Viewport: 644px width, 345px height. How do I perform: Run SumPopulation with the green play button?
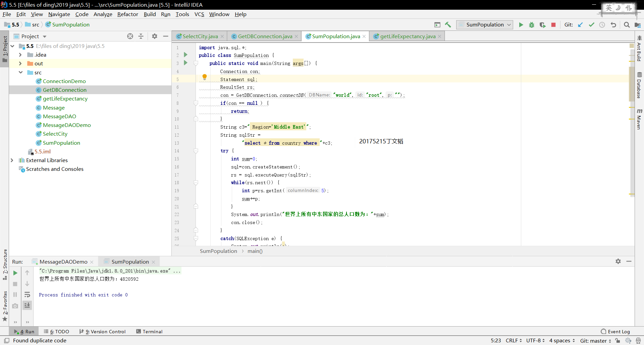[x=521, y=25]
